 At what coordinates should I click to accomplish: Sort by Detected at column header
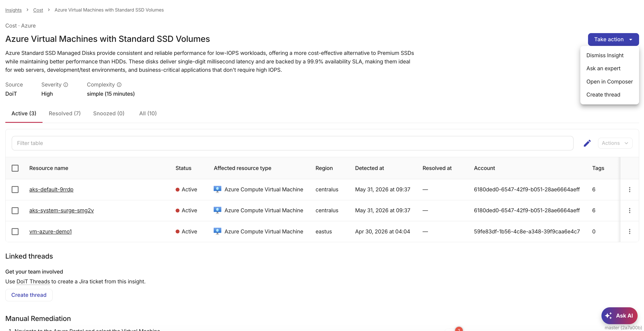[x=369, y=168]
